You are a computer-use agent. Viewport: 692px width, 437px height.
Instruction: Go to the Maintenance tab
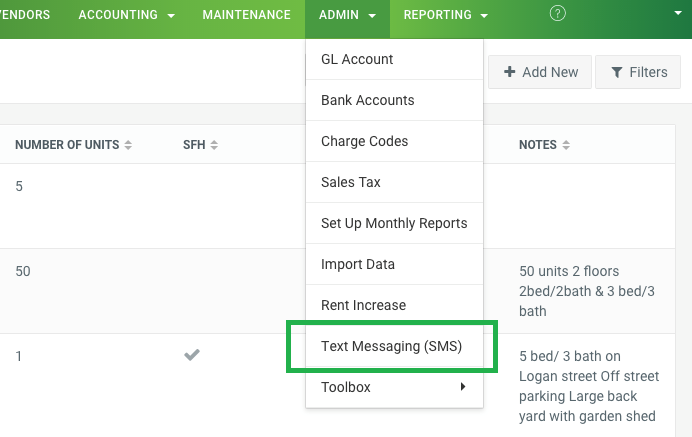tap(246, 15)
